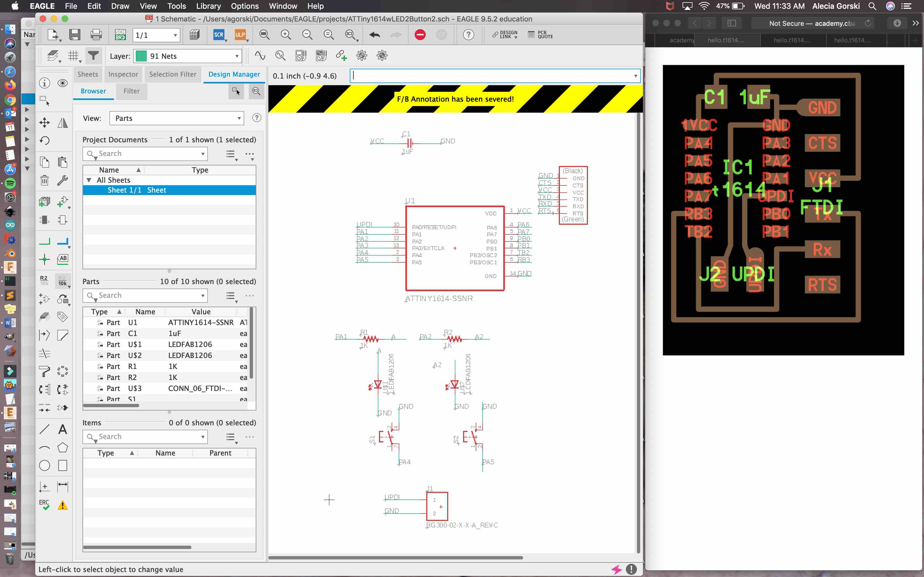
Task: Click the grid toggle icon in toolbar
Action: 73,56
